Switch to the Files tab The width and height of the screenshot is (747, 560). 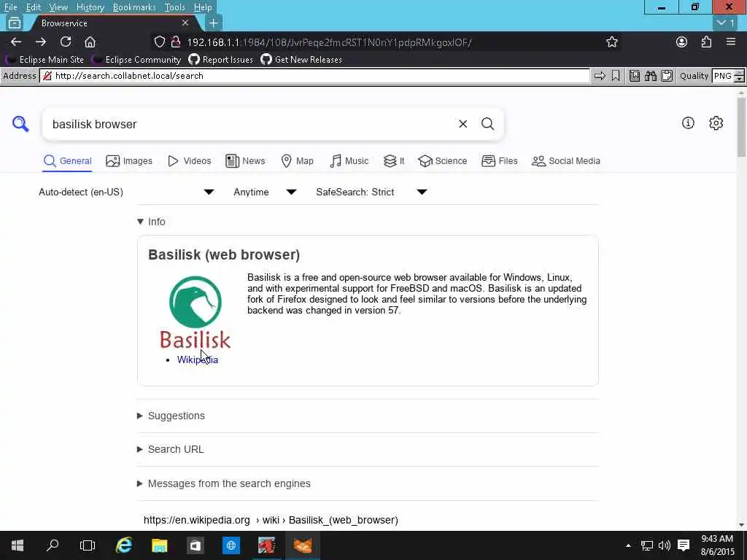tap(499, 161)
